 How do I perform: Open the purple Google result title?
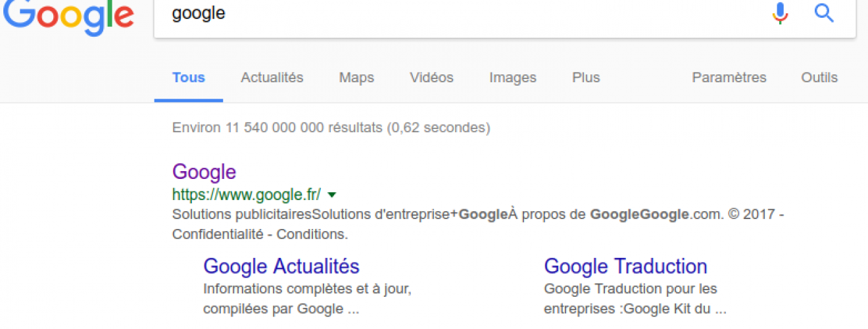(204, 172)
